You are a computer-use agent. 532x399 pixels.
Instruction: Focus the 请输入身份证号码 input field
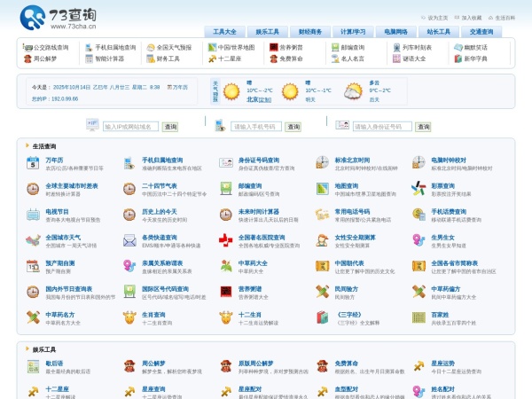(x=382, y=127)
